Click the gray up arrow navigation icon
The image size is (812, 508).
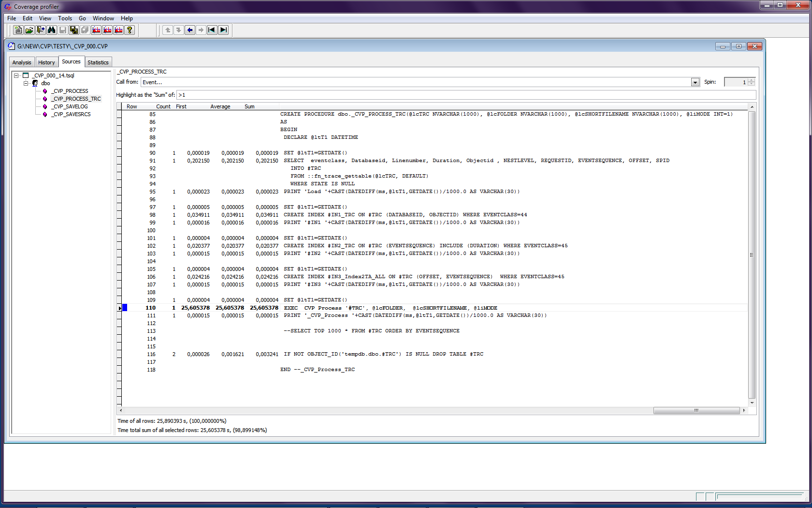168,30
